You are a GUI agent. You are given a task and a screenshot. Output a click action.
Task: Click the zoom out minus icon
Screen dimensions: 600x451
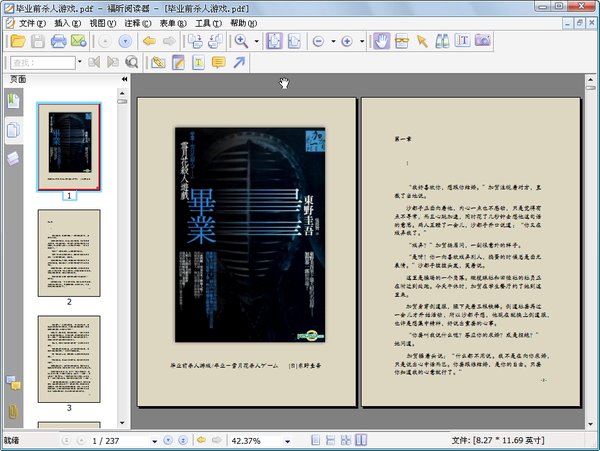[x=318, y=41]
